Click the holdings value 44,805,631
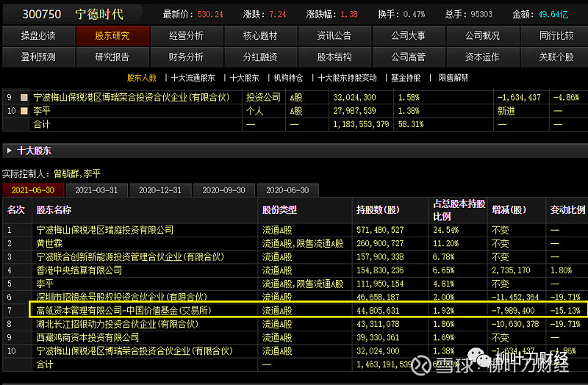Viewport: 588px width, 385px height. click(378, 310)
